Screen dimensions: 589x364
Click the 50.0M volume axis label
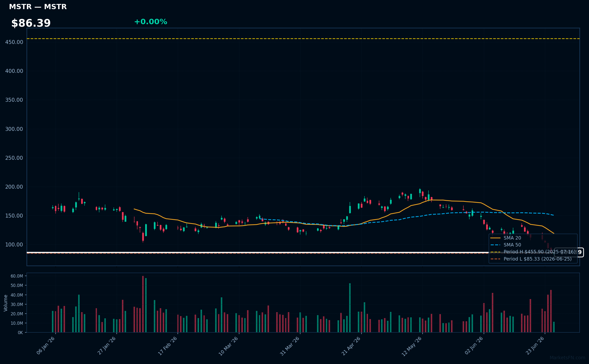point(17,285)
